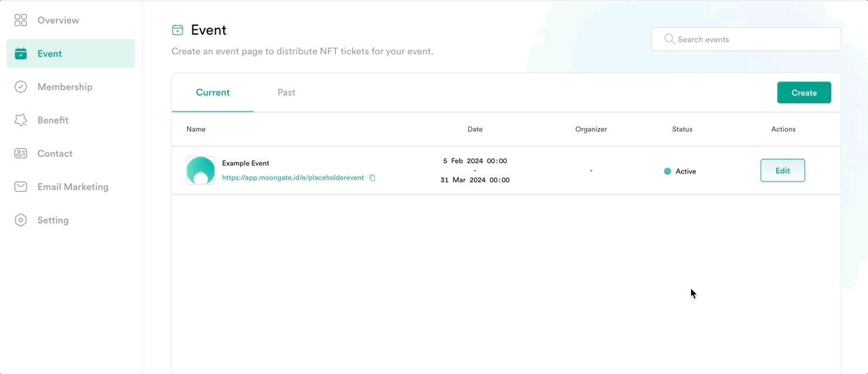868x374 pixels.
Task: Click the Event calendar icon in sidebar
Action: click(20, 54)
